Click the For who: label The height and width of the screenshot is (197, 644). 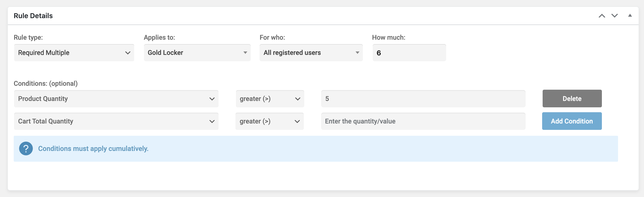[x=272, y=37]
